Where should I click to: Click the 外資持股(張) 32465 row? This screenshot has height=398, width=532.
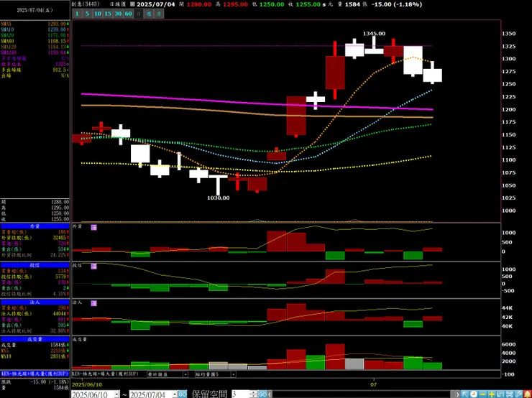(35, 238)
